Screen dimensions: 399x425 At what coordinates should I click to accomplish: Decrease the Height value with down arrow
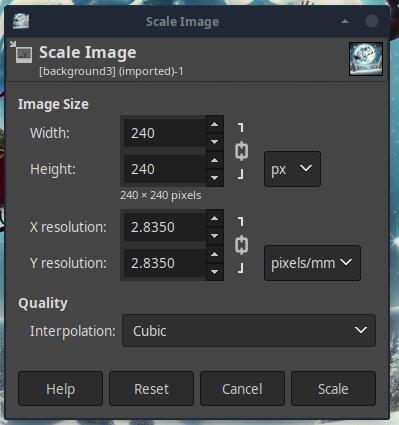click(215, 178)
